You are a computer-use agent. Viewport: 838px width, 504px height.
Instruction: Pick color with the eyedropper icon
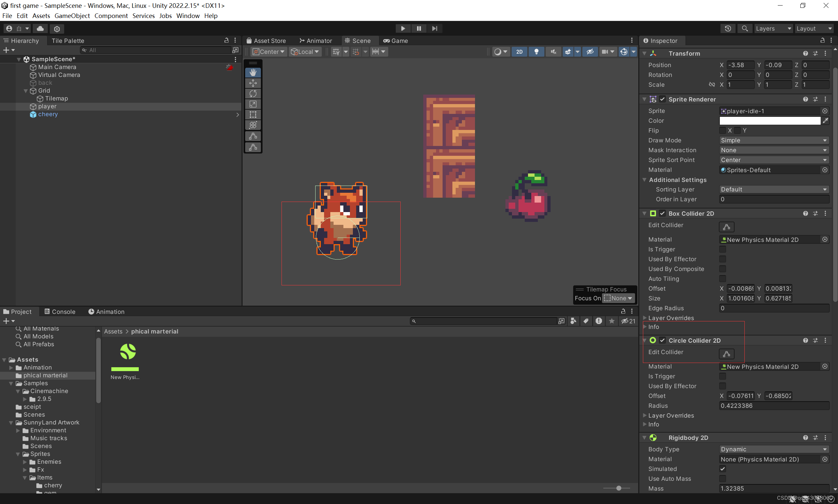825,120
